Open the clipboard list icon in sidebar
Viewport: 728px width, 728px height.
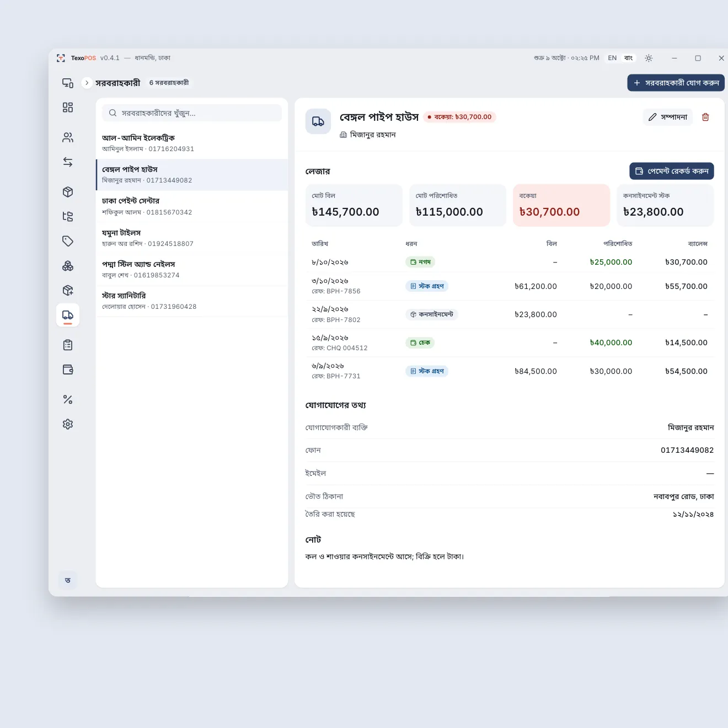tap(68, 345)
